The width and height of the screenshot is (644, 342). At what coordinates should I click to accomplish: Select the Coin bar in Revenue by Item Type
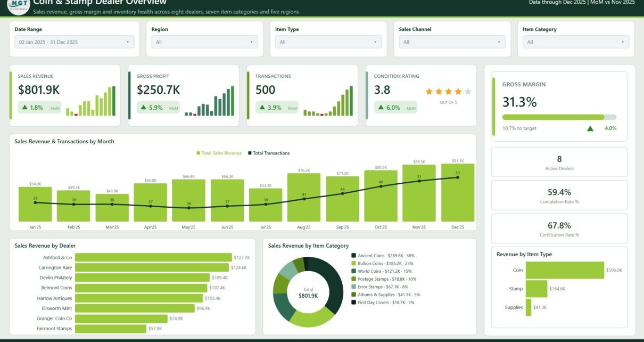click(x=565, y=270)
